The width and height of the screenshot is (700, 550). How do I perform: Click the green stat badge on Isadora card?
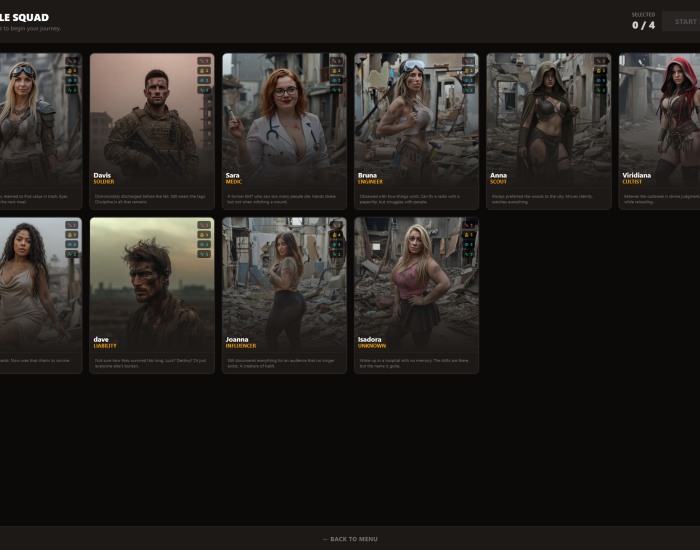[x=468, y=254]
